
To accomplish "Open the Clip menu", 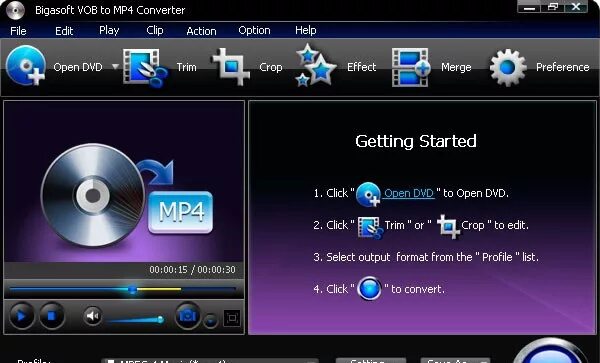I will (x=155, y=30).
